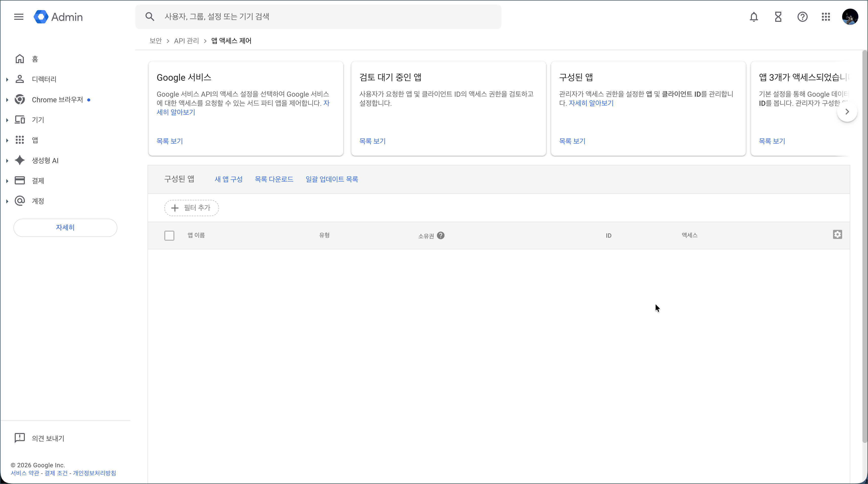868x484 pixels.
Task: Click the notifications bell icon
Action: [754, 17]
